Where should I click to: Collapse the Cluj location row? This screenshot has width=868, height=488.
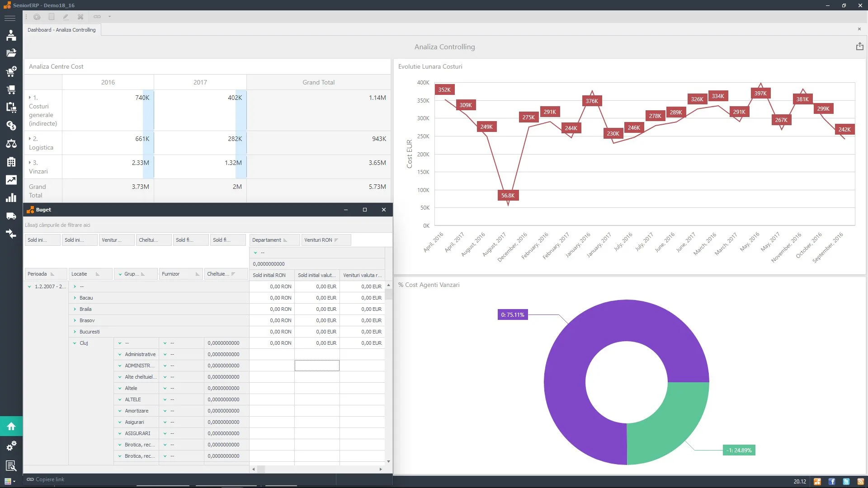75,343
